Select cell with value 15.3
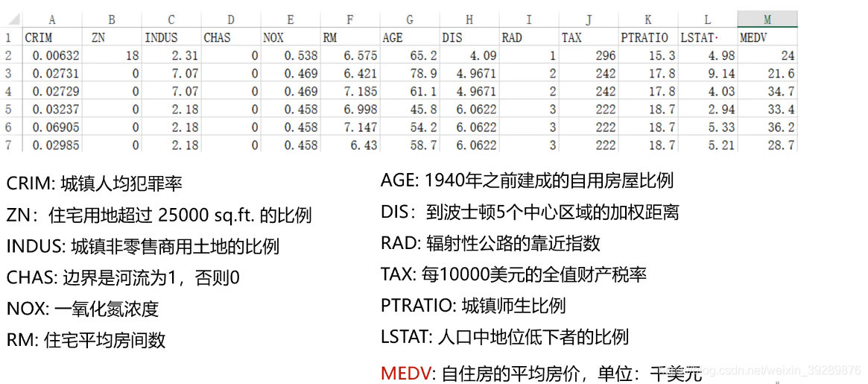This screenshot has height=384, width=868. (648, 56)
